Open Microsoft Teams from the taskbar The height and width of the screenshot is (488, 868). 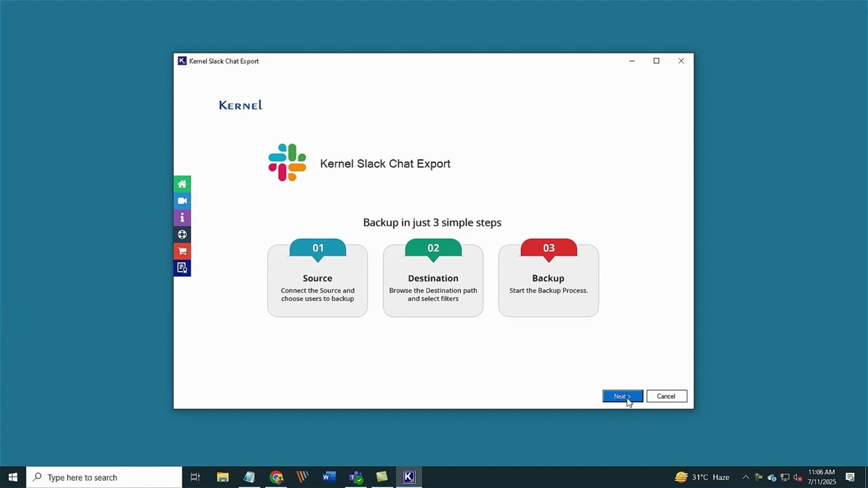click(x=355, y=477)
